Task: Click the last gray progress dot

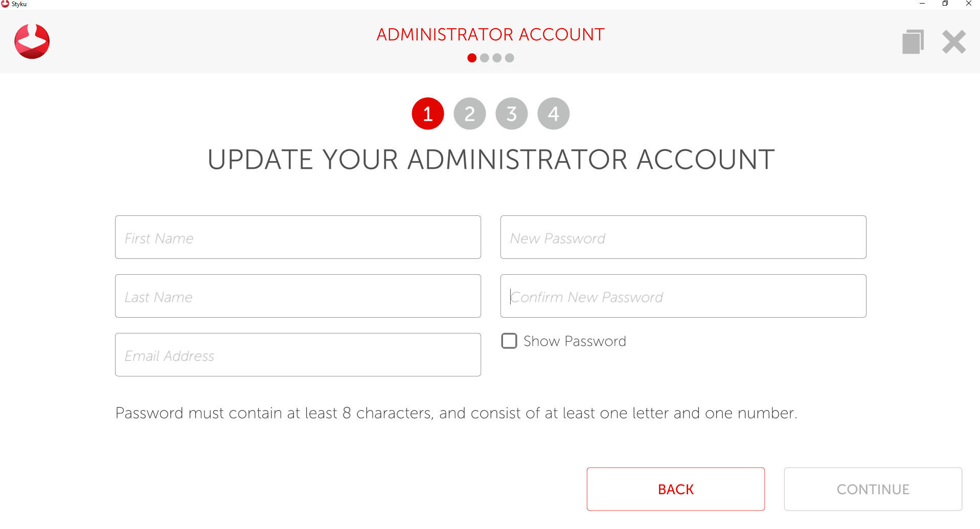Action: point(510,58)
